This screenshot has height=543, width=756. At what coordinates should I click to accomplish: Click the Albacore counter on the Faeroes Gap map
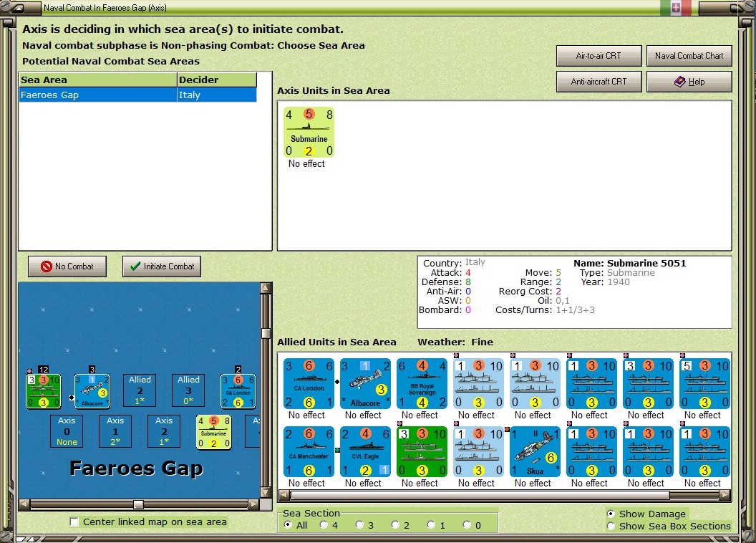tap(92, 390)
